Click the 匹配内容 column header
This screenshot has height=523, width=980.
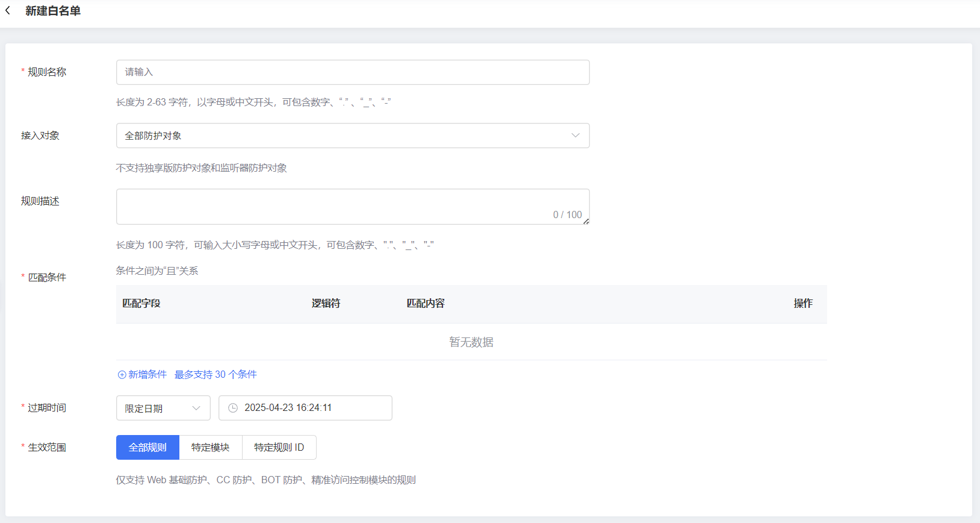pos(426,304)
